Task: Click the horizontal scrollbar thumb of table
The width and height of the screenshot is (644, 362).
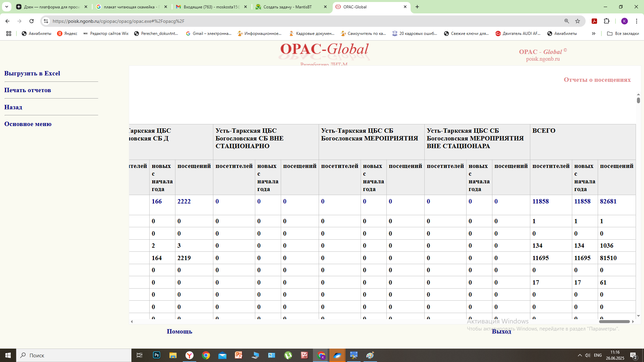Action: [x=614, y=321]
